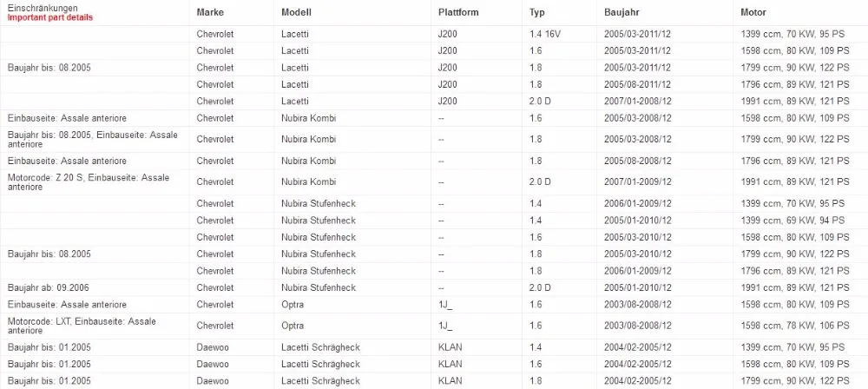This screenshot has width=868, height=389.
Task: Click the Modell column header
Action: [296, 12]
